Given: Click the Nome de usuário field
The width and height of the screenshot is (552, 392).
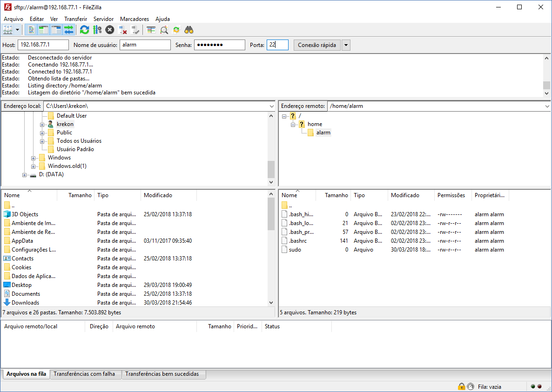Looking at the screenshot, I should tap(145, 45).
